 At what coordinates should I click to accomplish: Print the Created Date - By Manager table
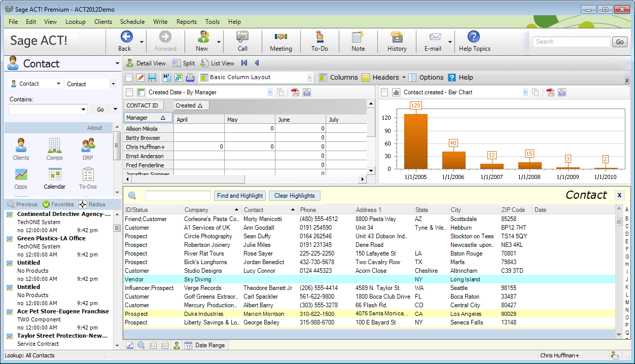(307, 92)
